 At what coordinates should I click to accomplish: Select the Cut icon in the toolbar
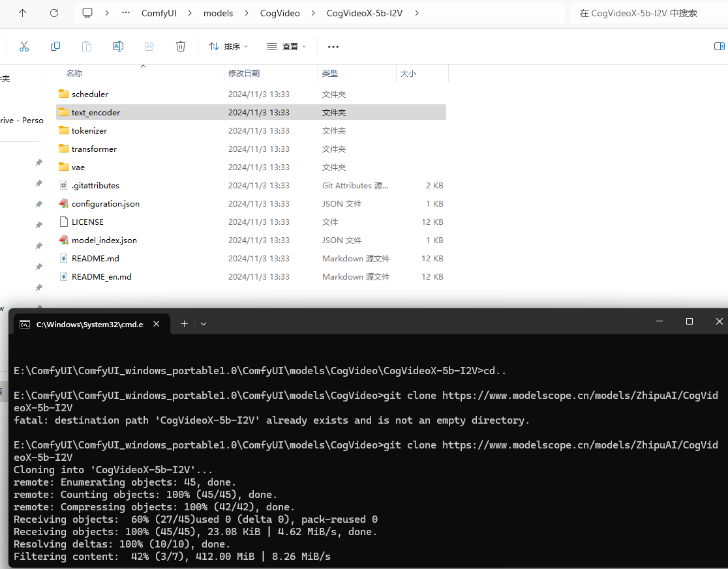click(24, 46)
